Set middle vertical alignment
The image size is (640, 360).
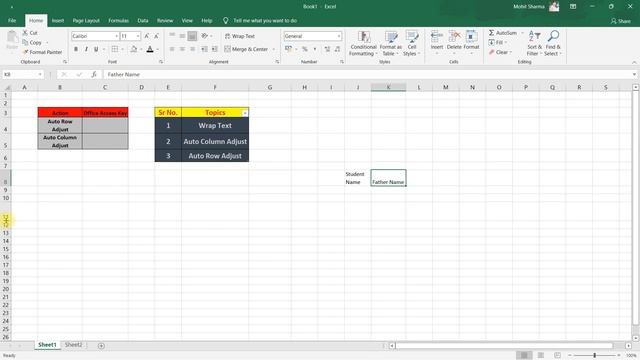click(182, 36)
